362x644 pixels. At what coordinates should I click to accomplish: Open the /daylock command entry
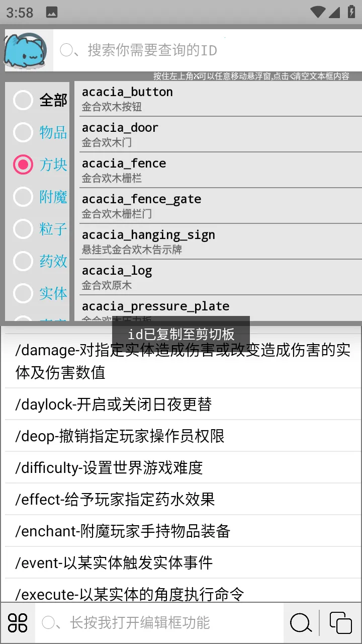point(181,404)
